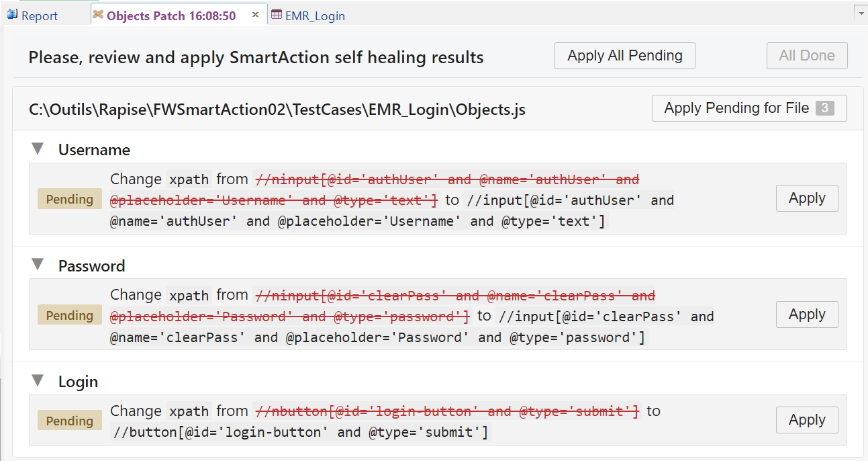Image resolution: width=868 pixels, height=461 pixels.
Task: Apply the Login xpath change
Action: click(807, 419)
